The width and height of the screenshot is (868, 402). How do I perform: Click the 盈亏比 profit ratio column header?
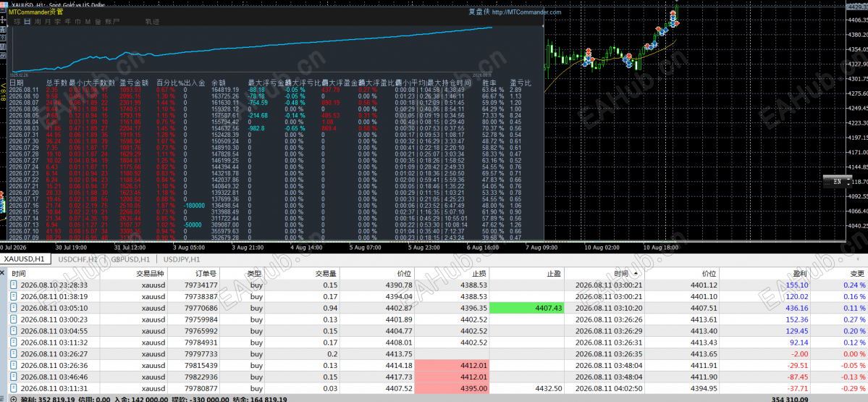point(521,83)
